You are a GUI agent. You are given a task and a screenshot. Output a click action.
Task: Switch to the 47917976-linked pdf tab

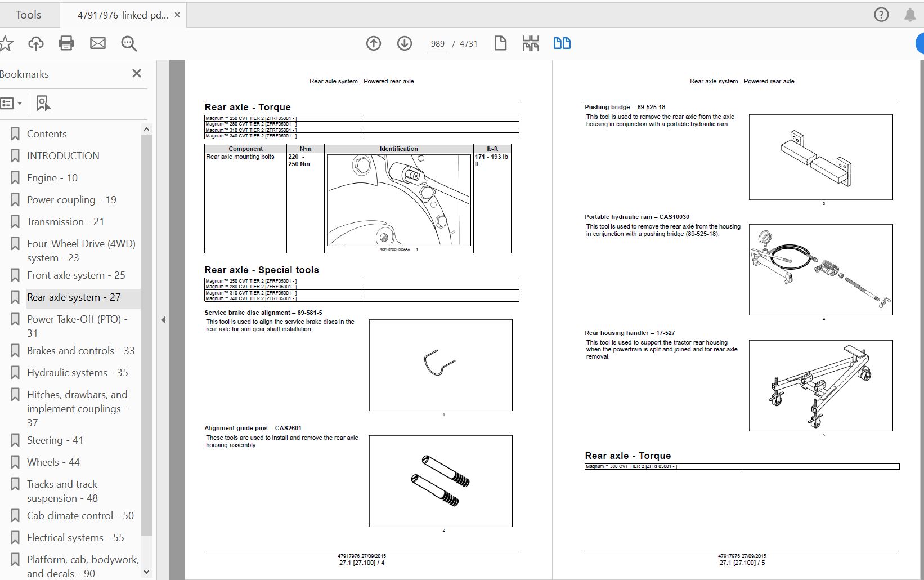(123, 15)
